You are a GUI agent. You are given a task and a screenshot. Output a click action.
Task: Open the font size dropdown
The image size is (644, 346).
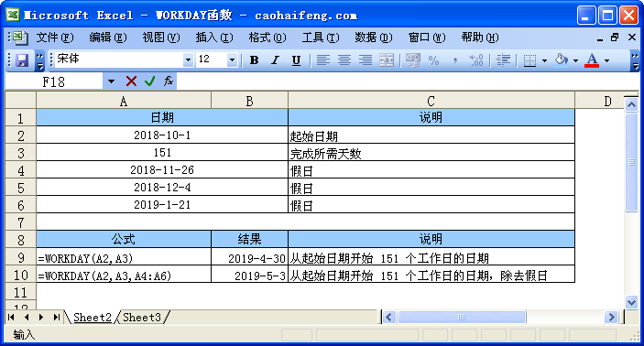[x=232, y=60]
